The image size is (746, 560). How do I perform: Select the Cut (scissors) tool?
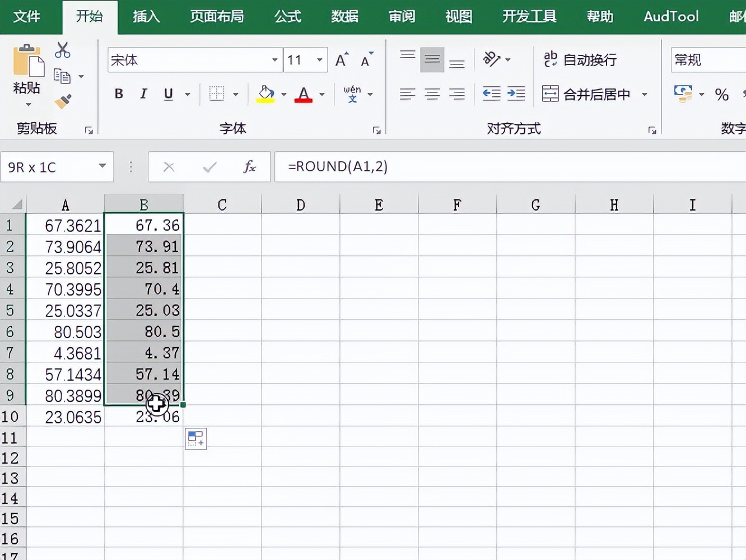coord(62,50)
